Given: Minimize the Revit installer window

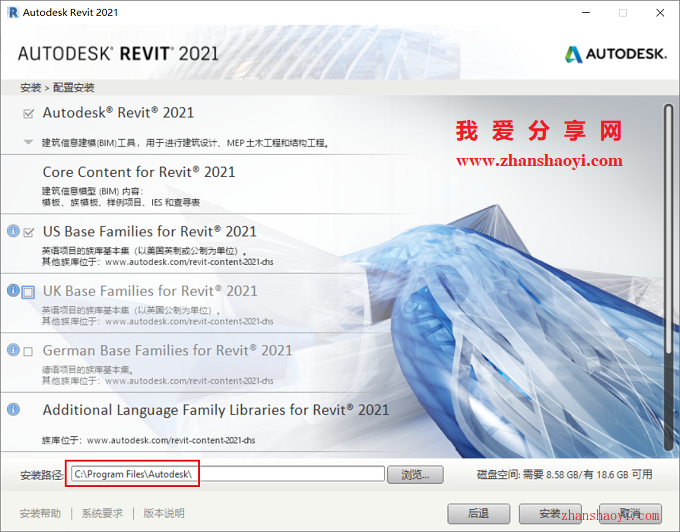Looking at the screenshot, I should pyautogui.click(x=586, y=13).
